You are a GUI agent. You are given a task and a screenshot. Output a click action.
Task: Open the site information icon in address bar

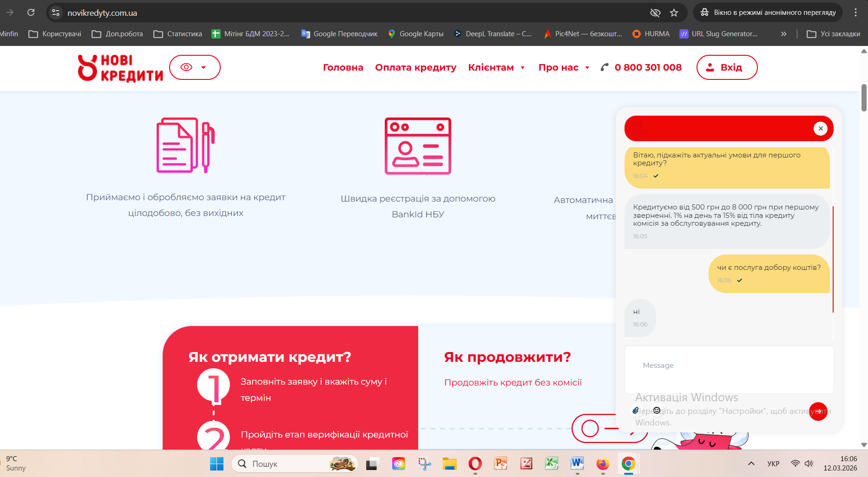[x=56, y=13]
